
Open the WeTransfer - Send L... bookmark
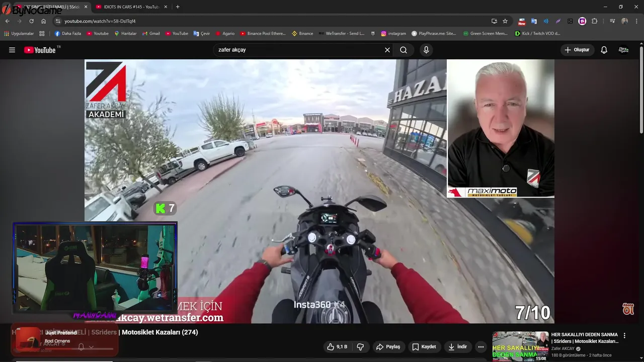pyautogui.click(x=342, y=34)
